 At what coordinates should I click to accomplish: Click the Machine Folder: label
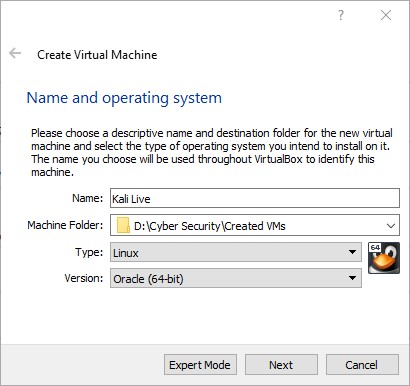[65, 225]
